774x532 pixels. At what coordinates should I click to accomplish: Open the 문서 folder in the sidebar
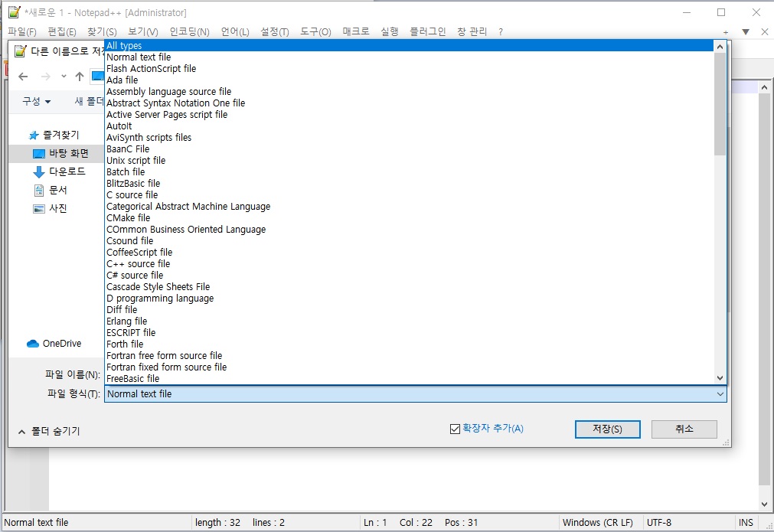tap(51, 190)
